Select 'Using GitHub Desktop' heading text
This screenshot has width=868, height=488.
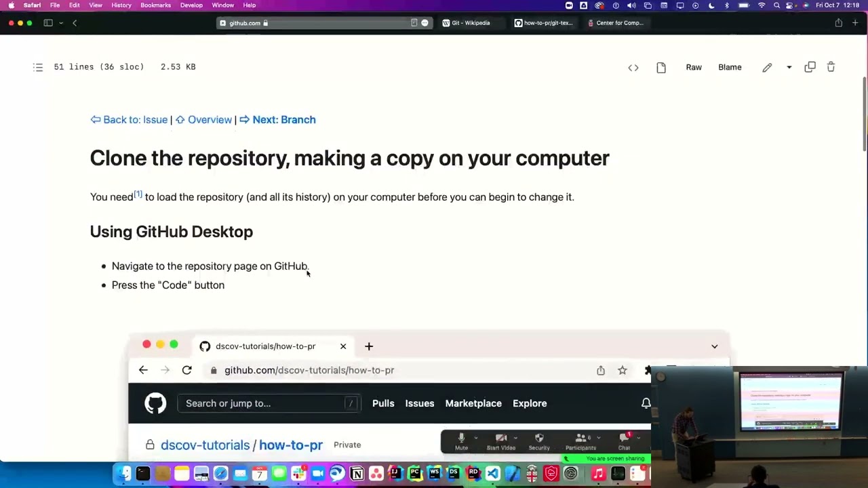coord(172,232)
